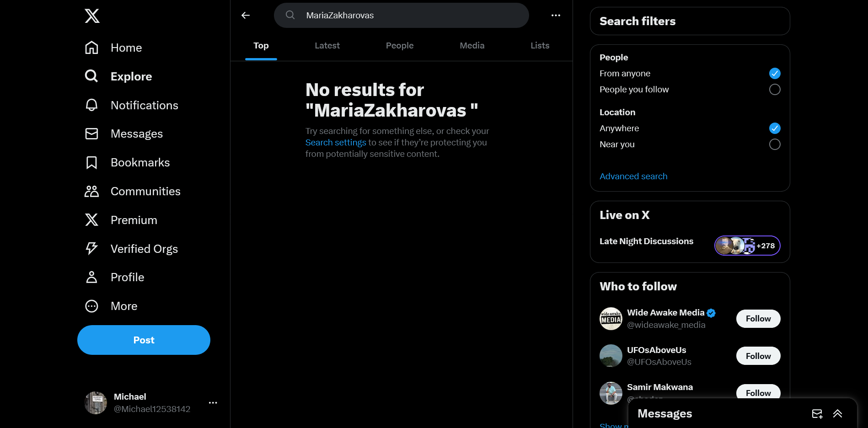Click the X logo
Viewport: 868px width, 428px height.
(x=91, y=16)
